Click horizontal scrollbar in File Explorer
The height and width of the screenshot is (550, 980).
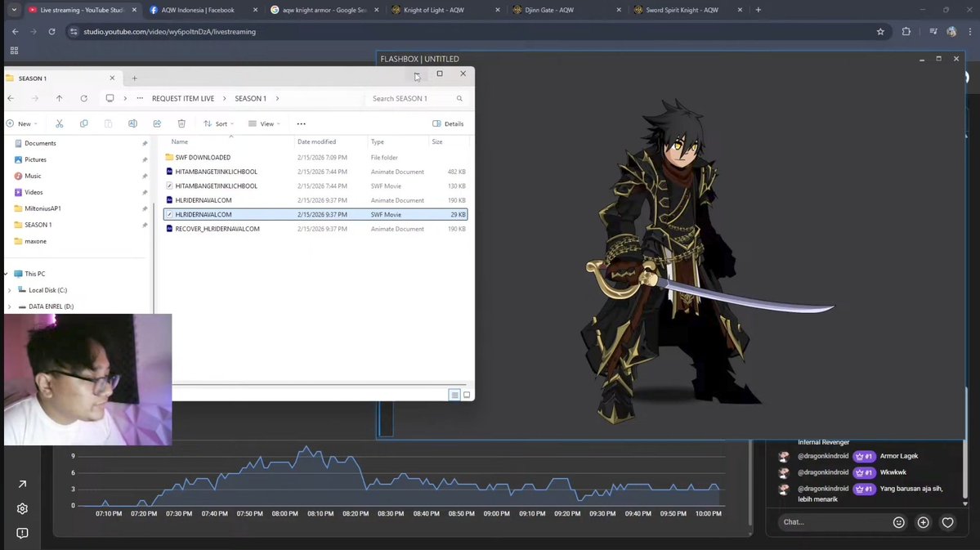[x=319, y=384]
